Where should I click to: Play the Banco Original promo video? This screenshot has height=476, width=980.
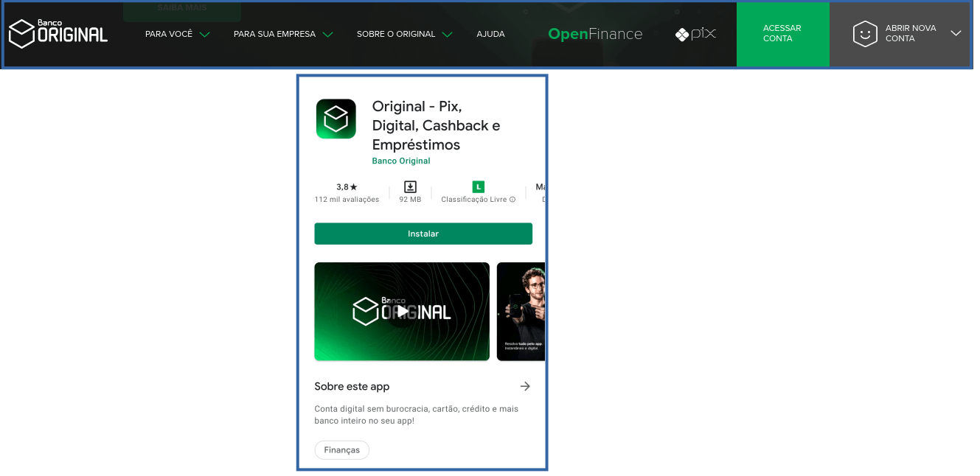pyautogui.click(x=402, y=311)
